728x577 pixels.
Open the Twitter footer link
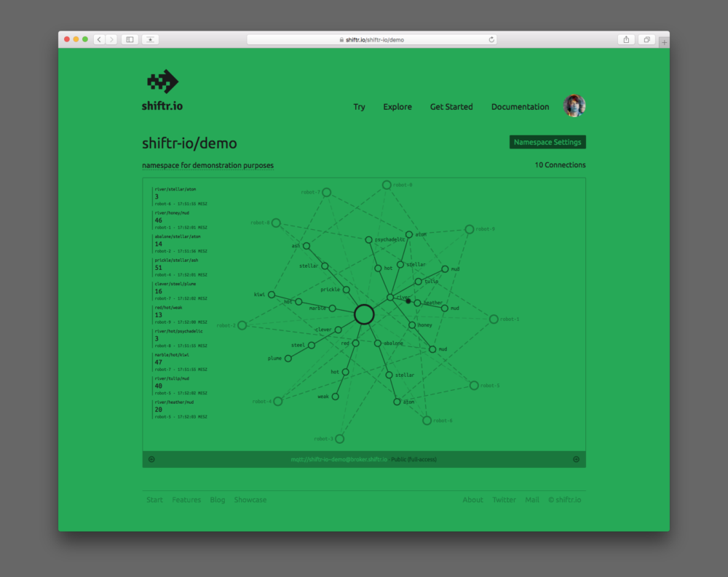click(x=505, y=500)
